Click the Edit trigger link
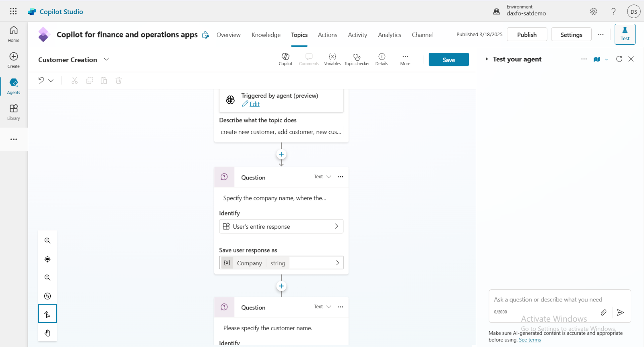 [254, 104]
